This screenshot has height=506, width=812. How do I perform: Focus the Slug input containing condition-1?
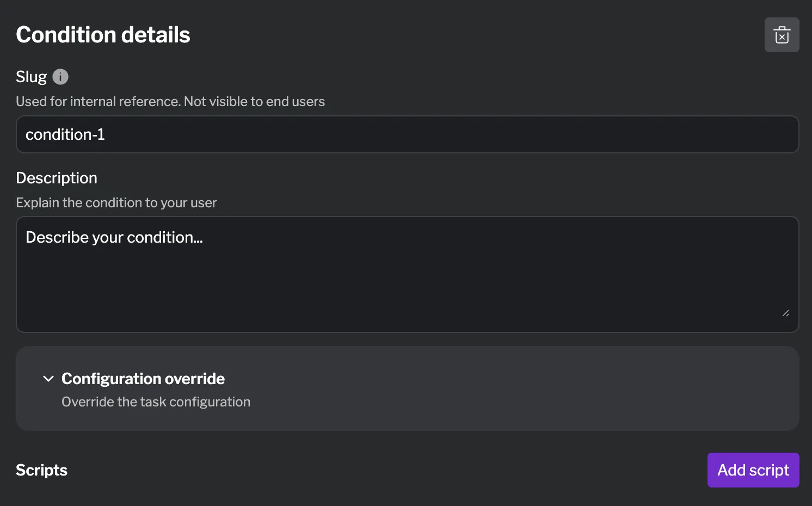[x=407, y=134]
